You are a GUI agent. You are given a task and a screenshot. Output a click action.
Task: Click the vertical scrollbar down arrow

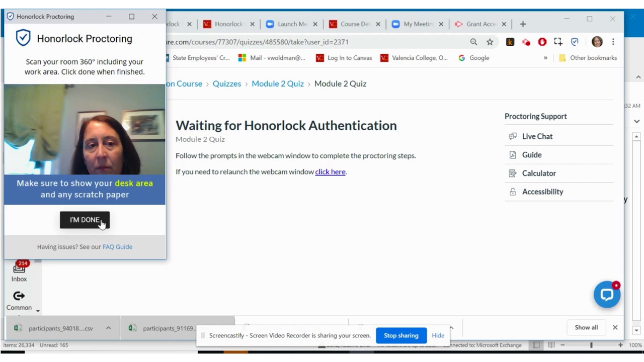tap(636, 330)
